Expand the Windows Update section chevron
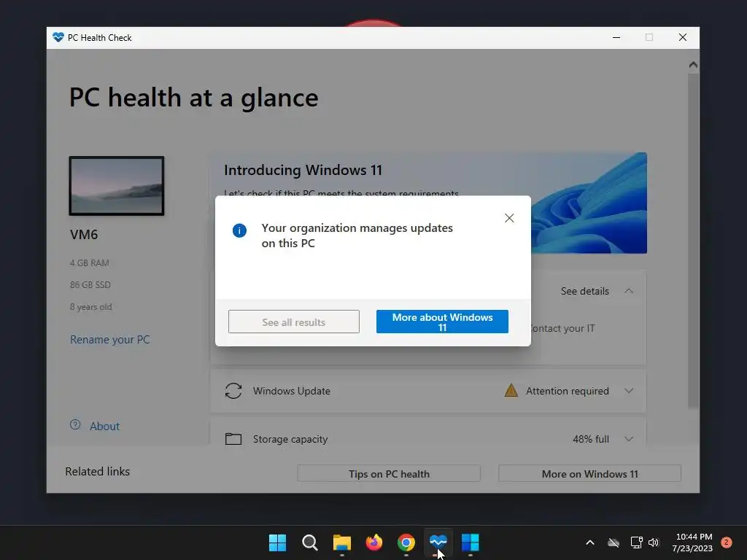747x560 pixels. click(x=629, y=391)
